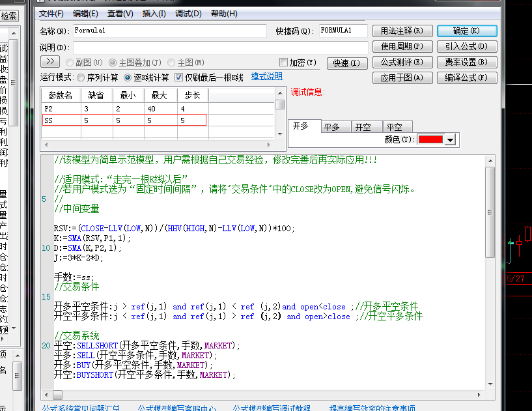Click code editor horizontal scroll right arrow
This screenshot has width=532, height=411.
tap(479, 395)
